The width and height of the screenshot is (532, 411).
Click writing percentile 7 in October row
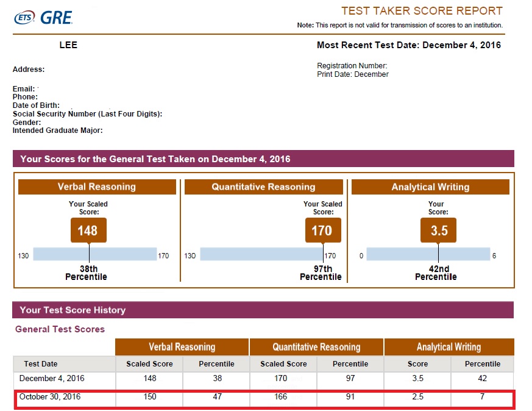(x=483, y=396)
